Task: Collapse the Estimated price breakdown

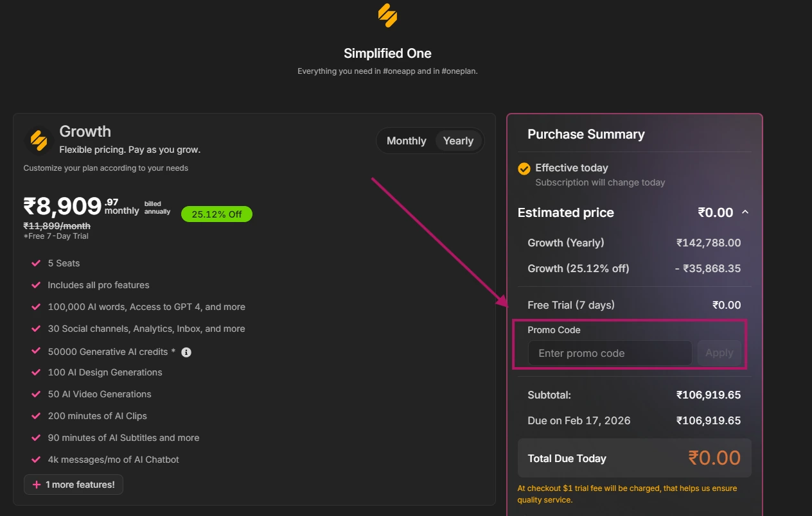Action: 745,212
